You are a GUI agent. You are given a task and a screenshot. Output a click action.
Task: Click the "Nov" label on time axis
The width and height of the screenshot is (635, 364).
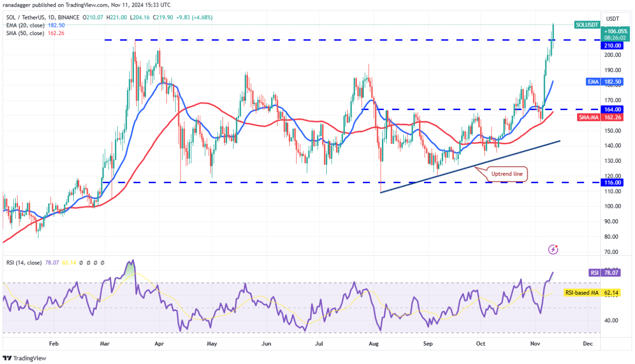pos(535,343)
